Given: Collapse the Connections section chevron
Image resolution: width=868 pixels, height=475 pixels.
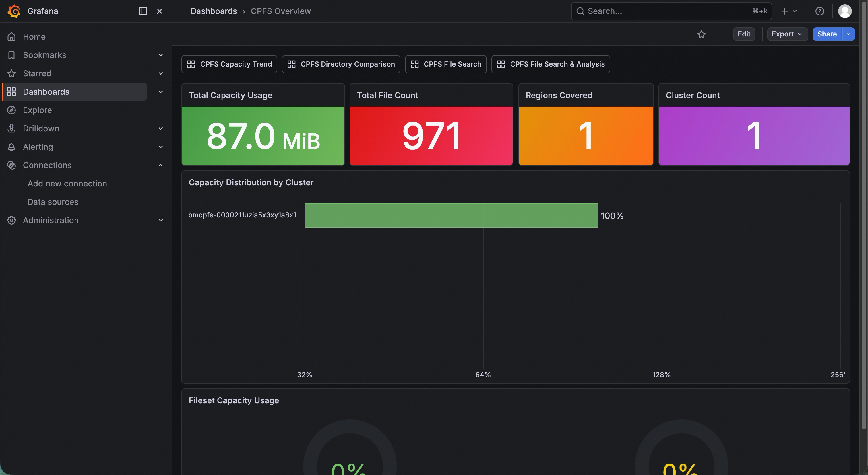Looking at the screenshot, I should [161, 165].
